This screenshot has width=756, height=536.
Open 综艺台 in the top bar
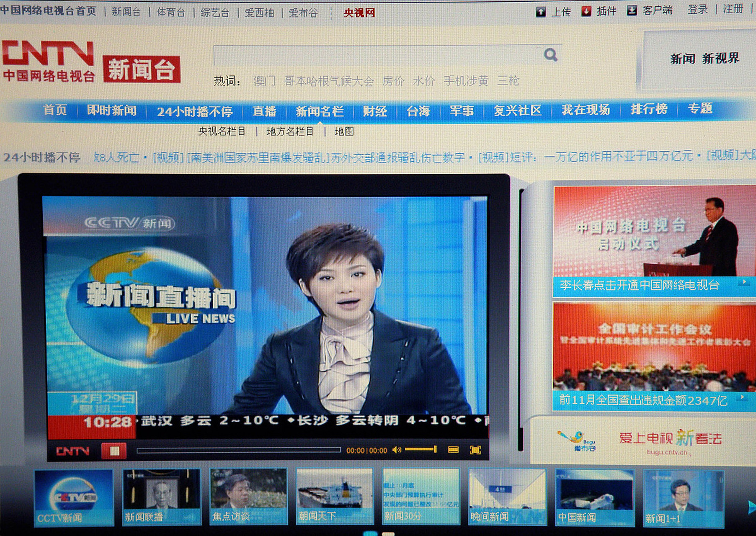215,13
